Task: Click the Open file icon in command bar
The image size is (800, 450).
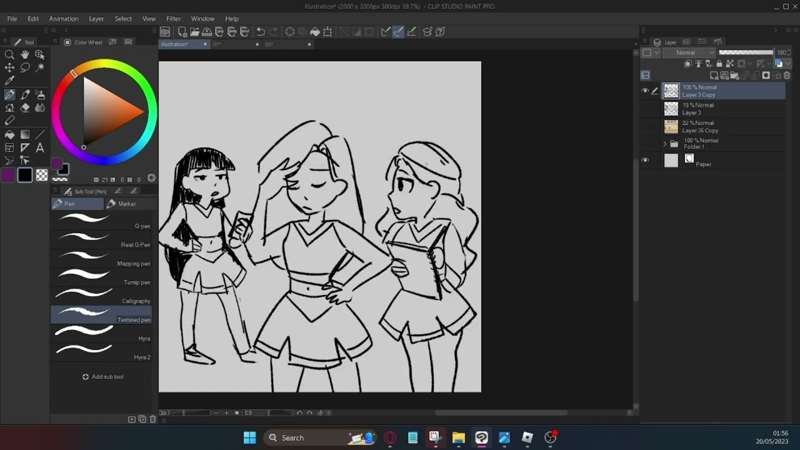Action: [x=194, y=32]
